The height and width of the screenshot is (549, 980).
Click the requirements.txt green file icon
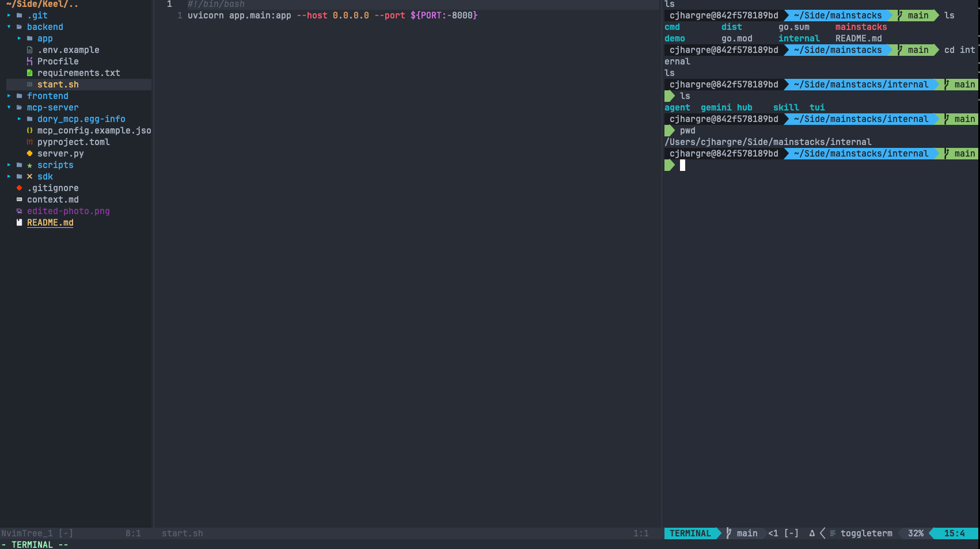29,73
